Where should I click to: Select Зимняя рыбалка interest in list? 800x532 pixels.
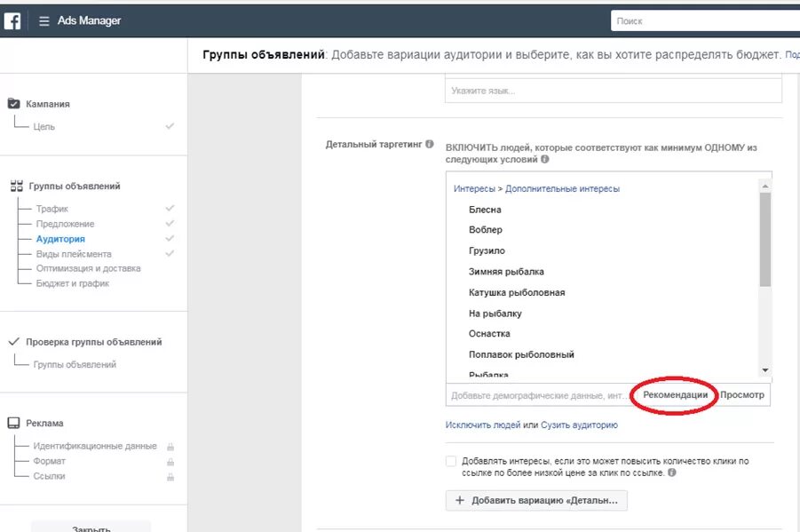[506, 272]
